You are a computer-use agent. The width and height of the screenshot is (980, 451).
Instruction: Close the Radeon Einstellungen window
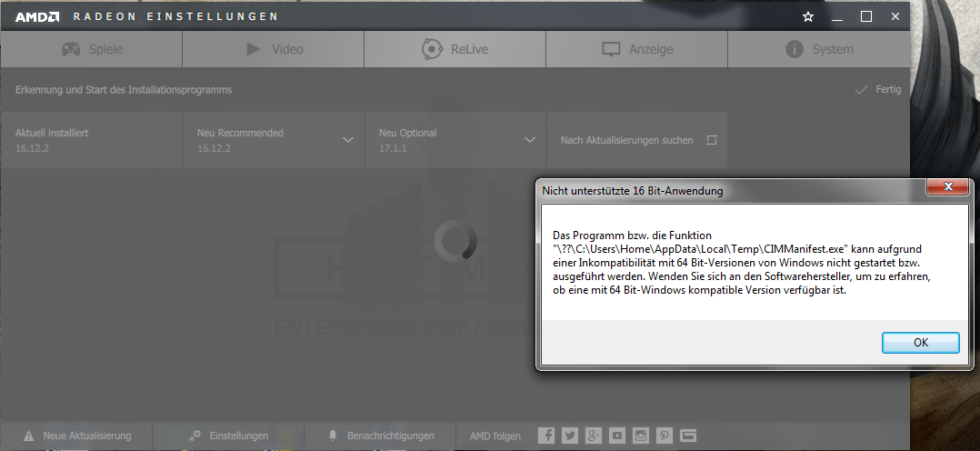click(895, 17)
